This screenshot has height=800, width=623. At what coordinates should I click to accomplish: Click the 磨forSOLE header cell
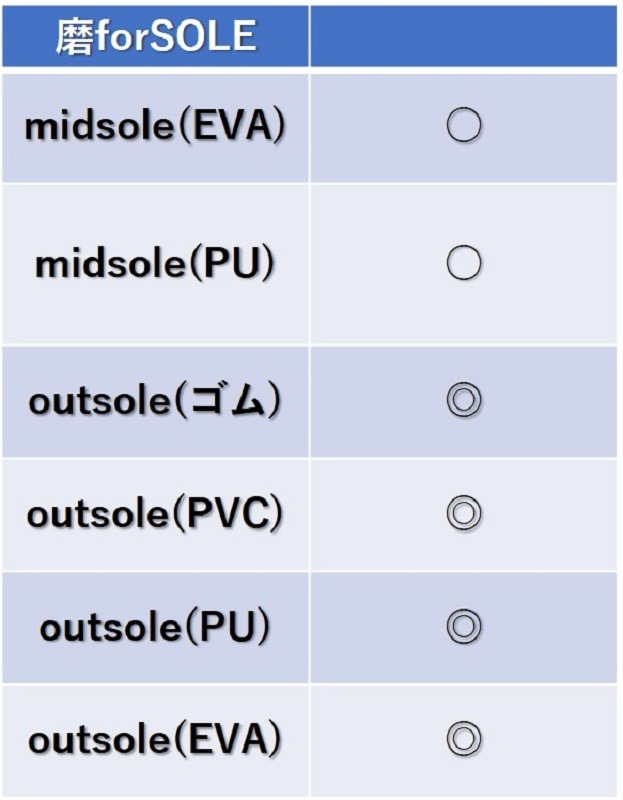(x=155, y=36)
